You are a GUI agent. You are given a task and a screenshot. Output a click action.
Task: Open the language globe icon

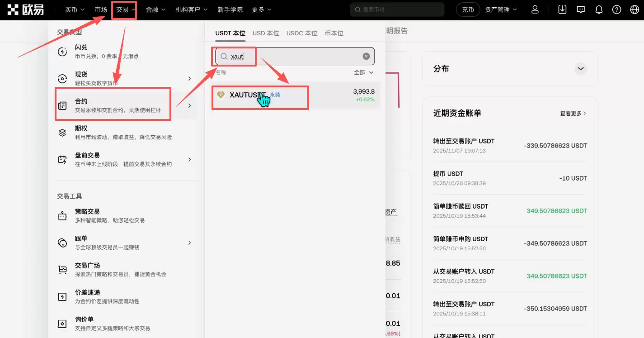tap(634, 9)
